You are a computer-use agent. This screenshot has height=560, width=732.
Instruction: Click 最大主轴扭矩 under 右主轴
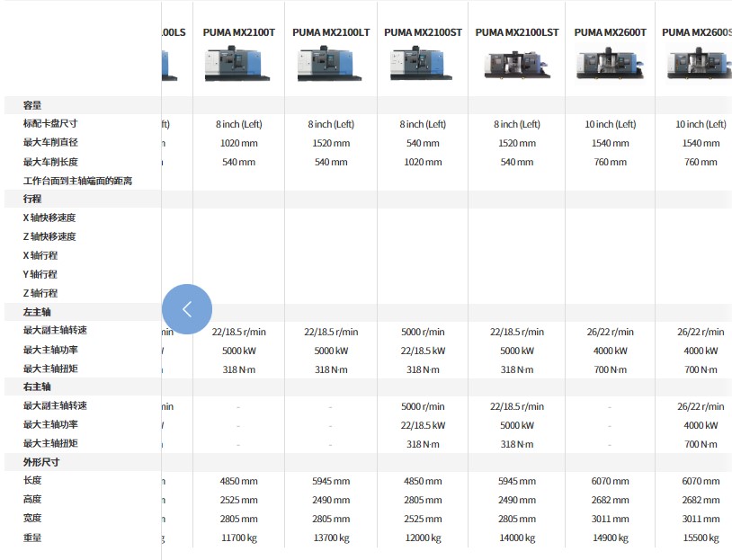click(x=50, y=443)
